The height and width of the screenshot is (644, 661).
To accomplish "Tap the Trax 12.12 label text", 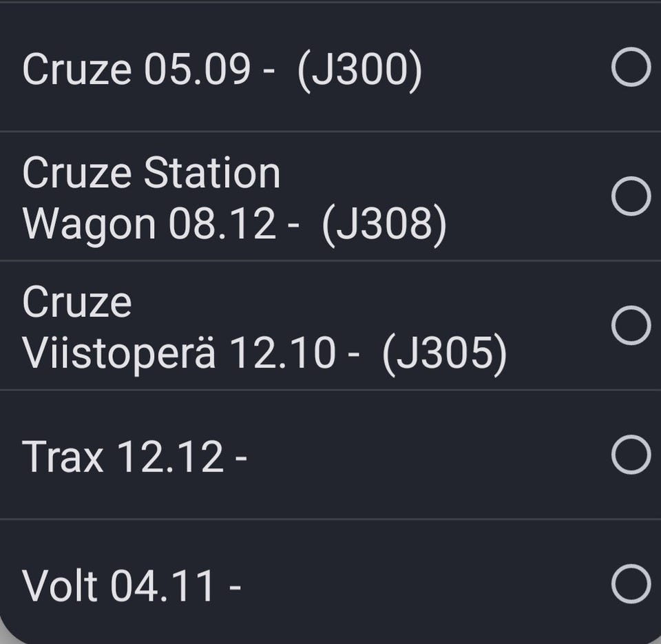I will [x=134, y=456].
